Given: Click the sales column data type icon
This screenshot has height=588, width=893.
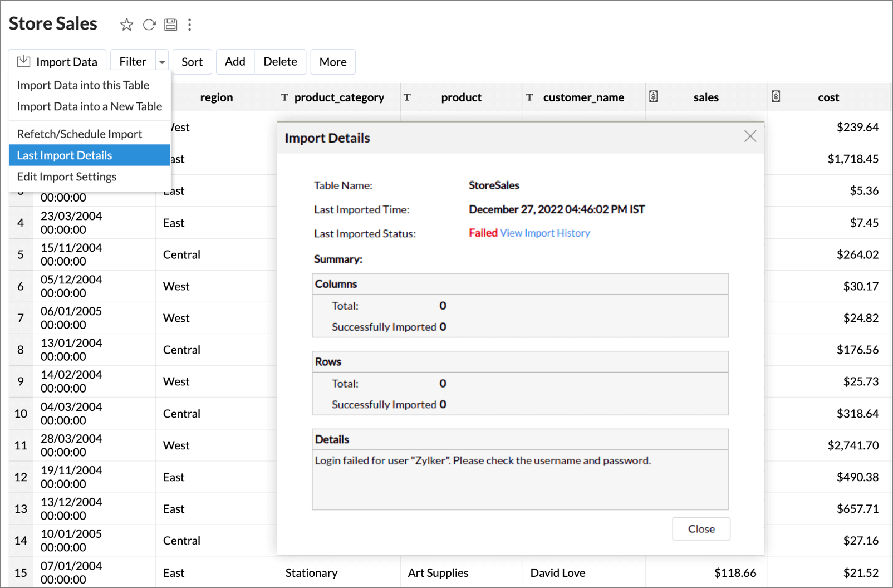Looking at the screenshot, I should click(x=654, y=97).
